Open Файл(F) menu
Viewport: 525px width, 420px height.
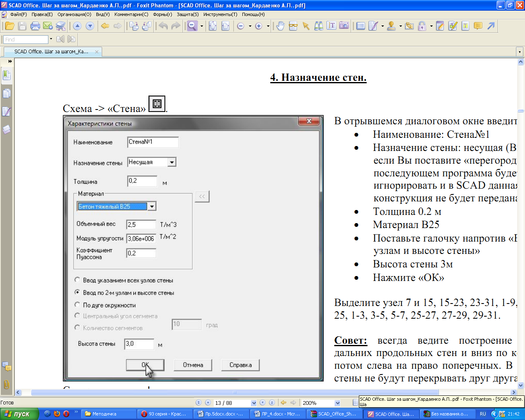tap(18, 14)
